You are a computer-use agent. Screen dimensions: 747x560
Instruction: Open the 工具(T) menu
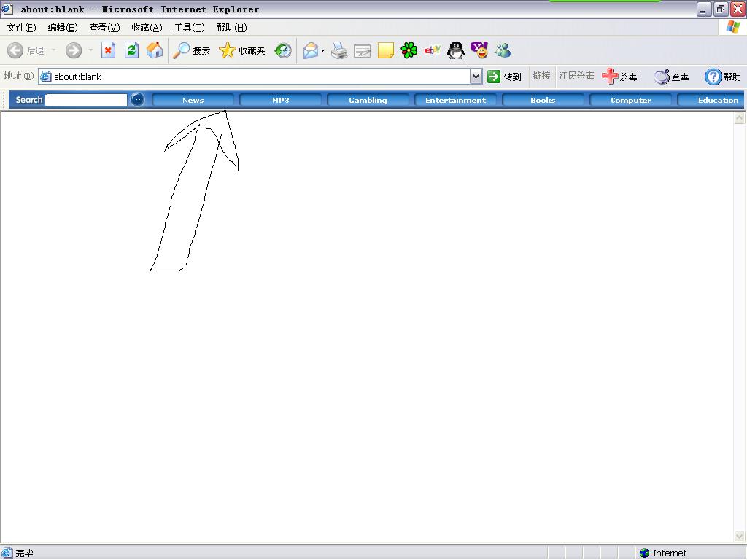pos(189,28)
